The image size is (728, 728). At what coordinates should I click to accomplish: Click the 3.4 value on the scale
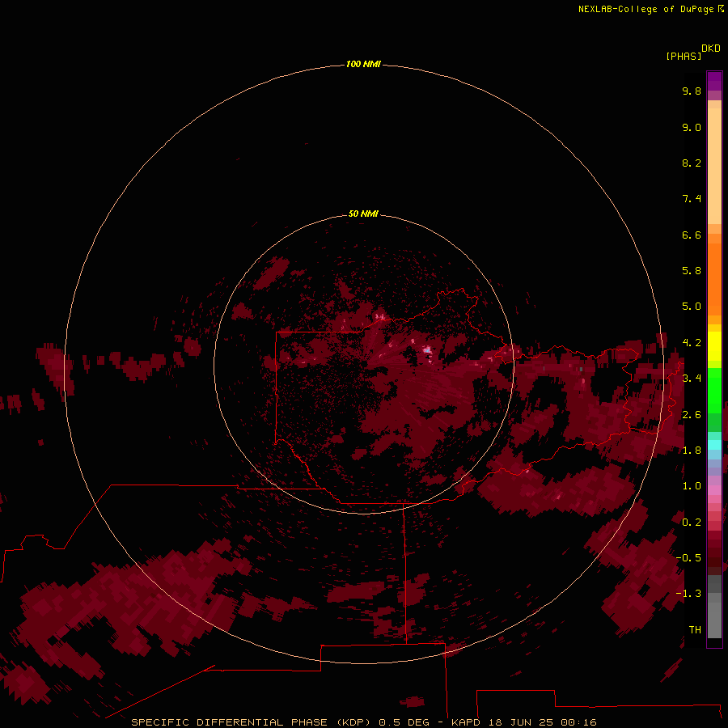(x=692, y=378)
